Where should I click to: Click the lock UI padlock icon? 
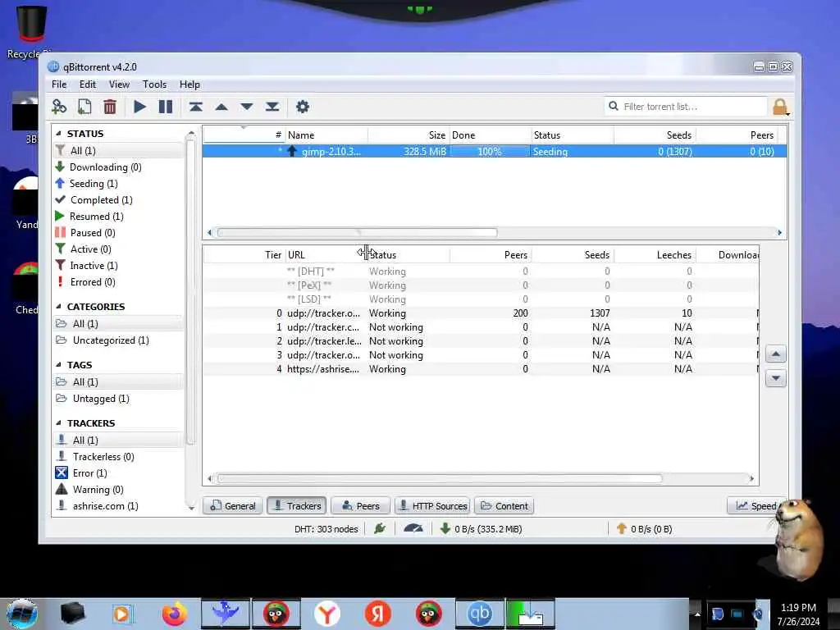[x=780, y=107]
